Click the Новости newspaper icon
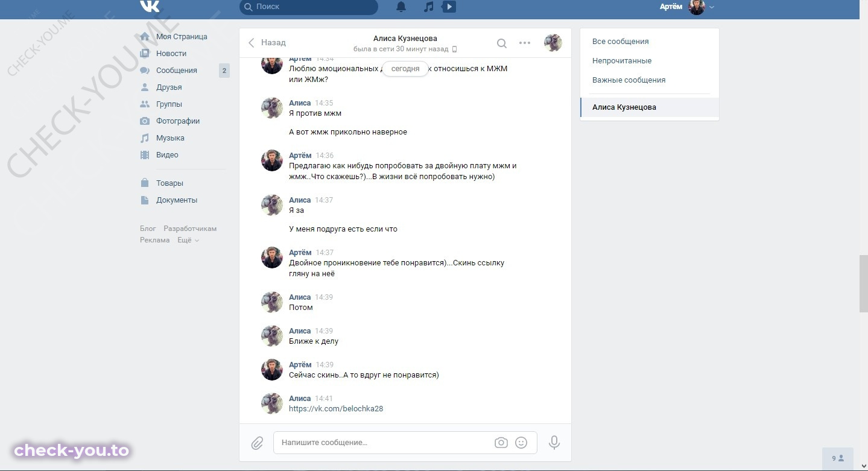This screenshot has width=868, height=471. 145,54
